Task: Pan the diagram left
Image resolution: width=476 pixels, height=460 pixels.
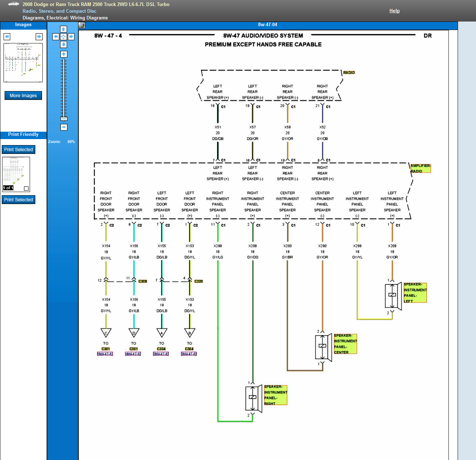Action: pos(56,37)
